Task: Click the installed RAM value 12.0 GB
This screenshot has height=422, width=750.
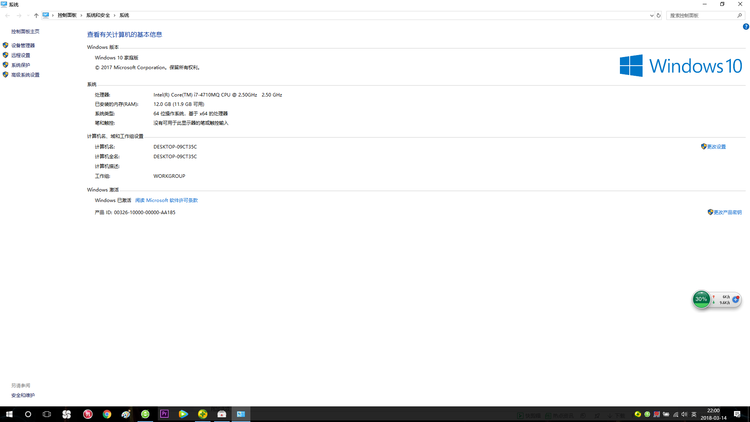Action: point(178,104)
